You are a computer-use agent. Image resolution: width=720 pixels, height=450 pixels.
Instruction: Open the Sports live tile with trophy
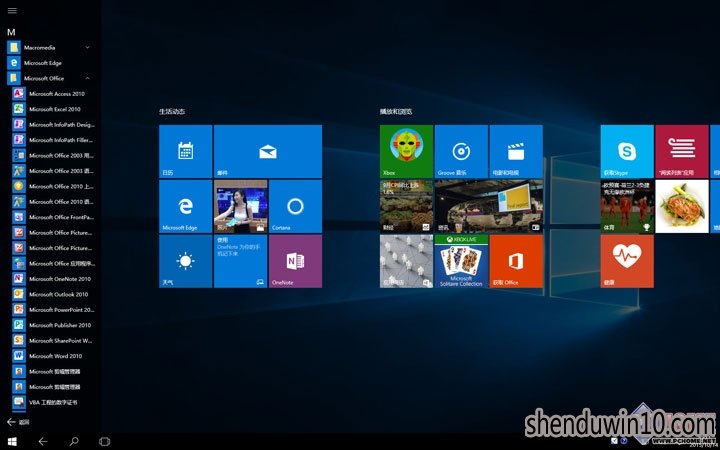point(627,206)
